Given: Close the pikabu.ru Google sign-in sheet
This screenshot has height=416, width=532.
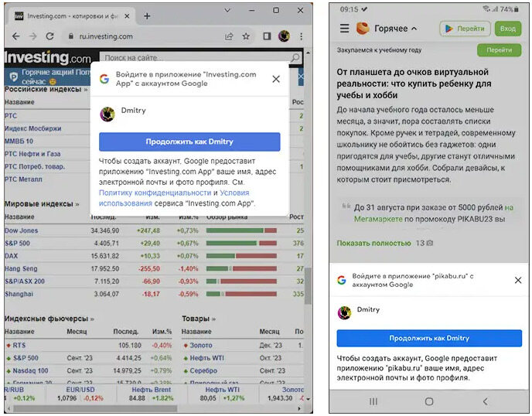Looking at the screenshot, I should [x=518, y=280].
